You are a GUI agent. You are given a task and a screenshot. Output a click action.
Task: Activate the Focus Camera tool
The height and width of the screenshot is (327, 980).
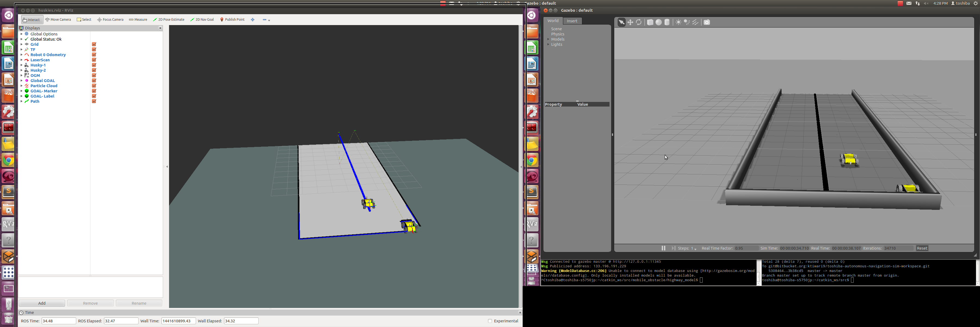point(110,20)
